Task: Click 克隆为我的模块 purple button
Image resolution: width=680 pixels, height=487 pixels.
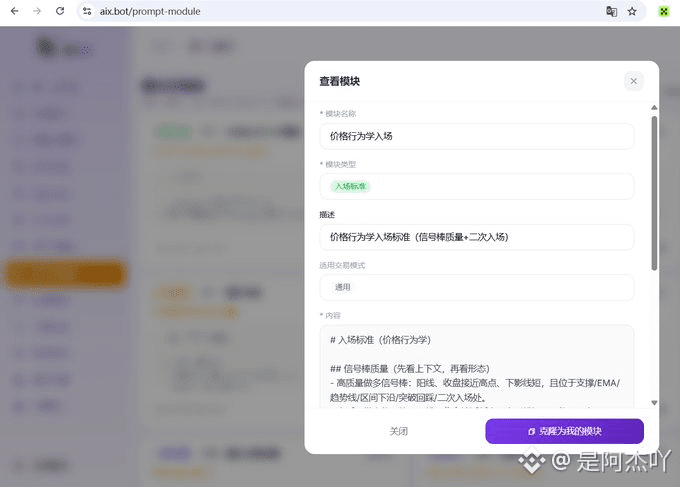Action: tap(564, 431)
